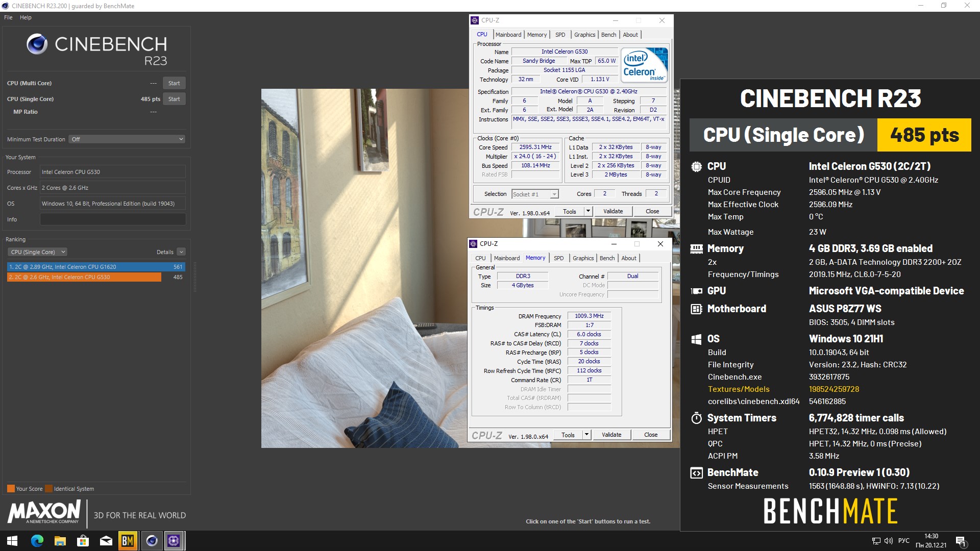Click Textures/Models yellow label
Screen dimensions: 980x551
pyautogui.click(x=739, y=389)
